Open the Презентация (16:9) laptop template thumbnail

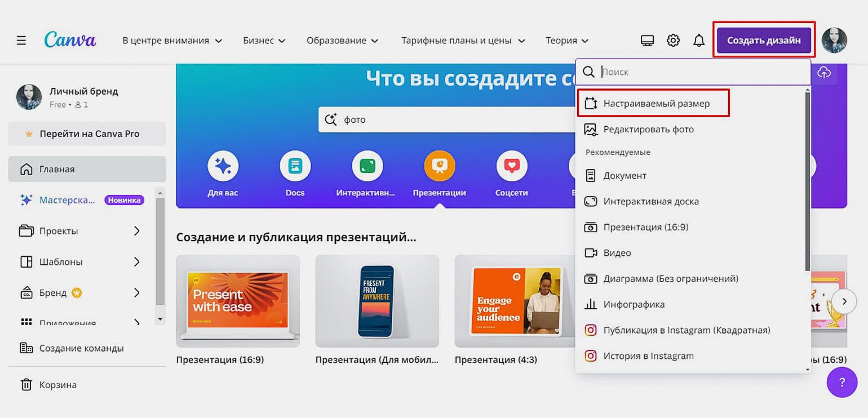pyautogui.click(x=238, y=301)
